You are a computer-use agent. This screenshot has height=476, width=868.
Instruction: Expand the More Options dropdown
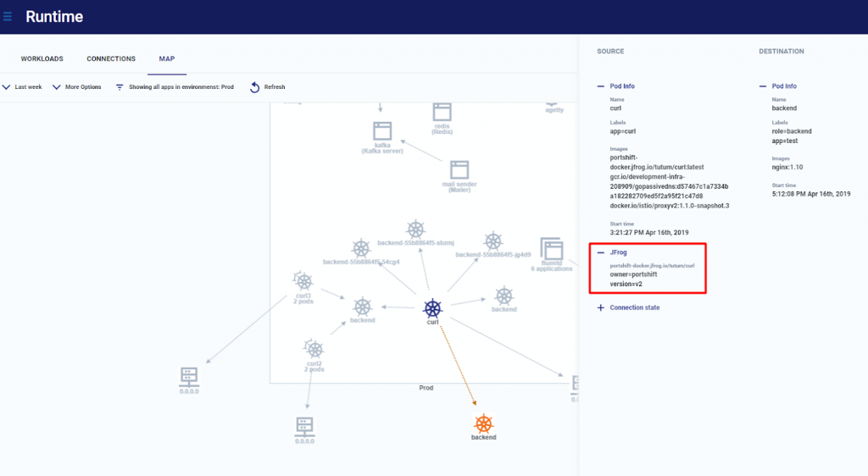[x=76, y=87]
